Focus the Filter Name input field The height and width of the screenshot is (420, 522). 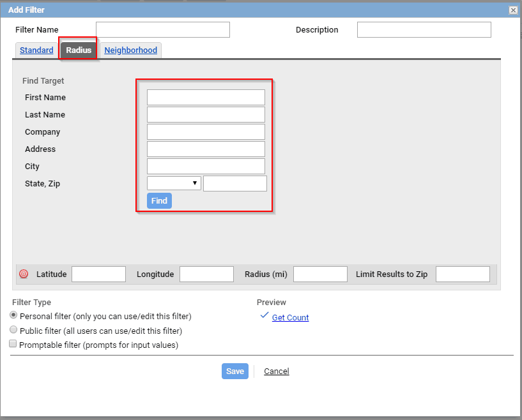163,29
